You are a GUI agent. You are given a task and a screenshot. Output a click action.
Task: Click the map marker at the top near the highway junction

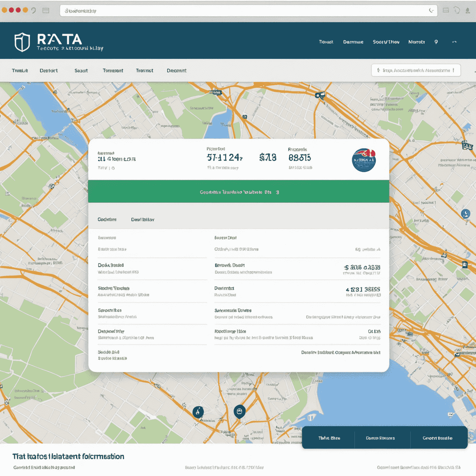click(x=320, y=95)
